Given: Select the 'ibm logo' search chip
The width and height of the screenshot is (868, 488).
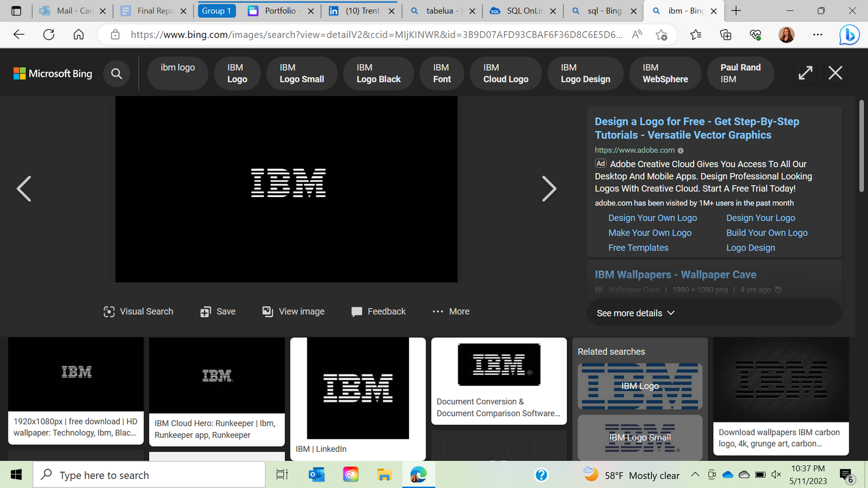Looking at the screenshot, I should tap(177, 73).
